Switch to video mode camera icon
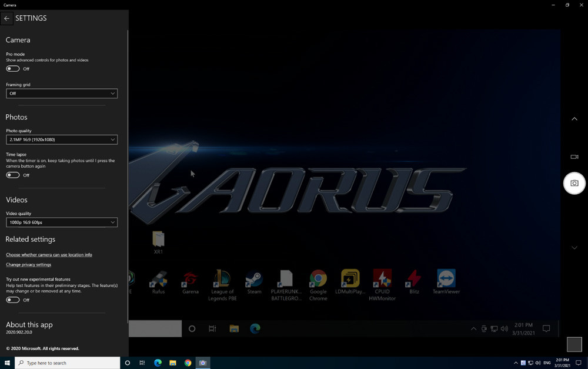This screenshot has width=588, height=369. [574, 157]
